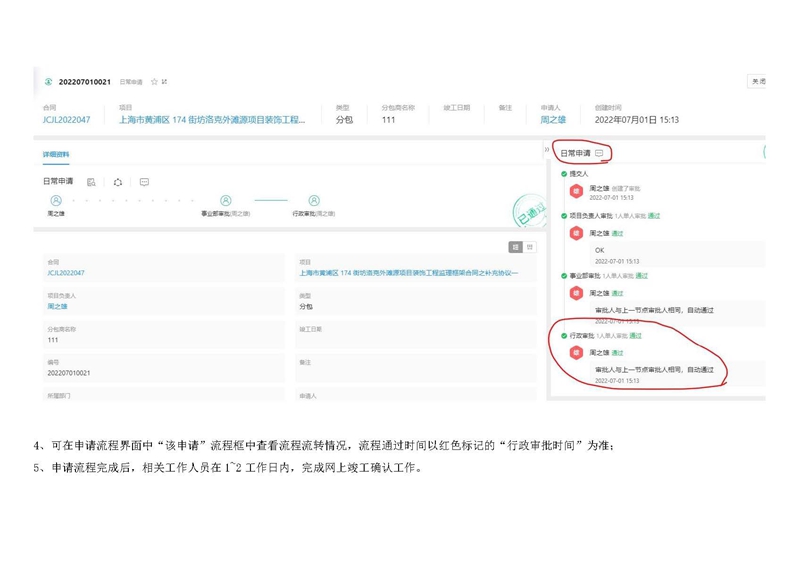Open the 上海市黄浦区 174 街坊 project link in header

[212, 120]
